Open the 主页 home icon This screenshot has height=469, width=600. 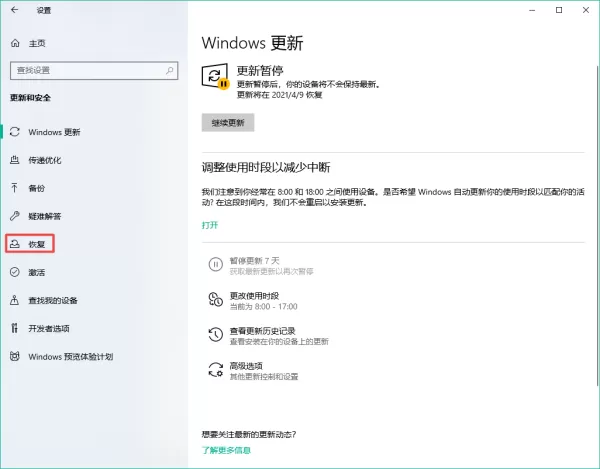pyautogui.click(x=15, y=43)
